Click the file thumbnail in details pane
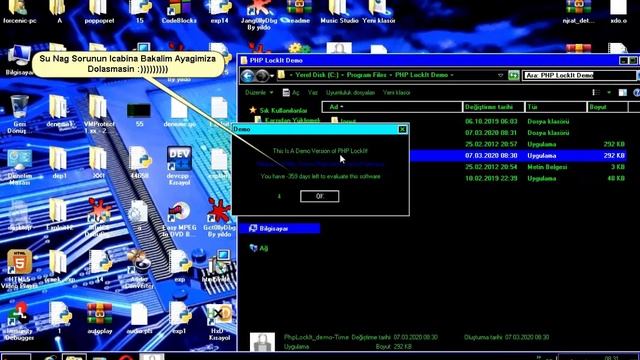The image size is (640, 360). click(262, 342)
